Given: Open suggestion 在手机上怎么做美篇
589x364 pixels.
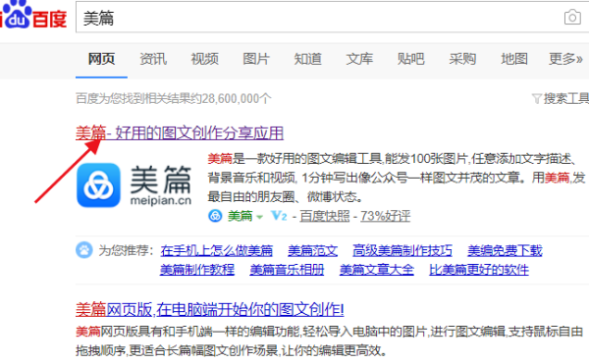Looking at the screenshot, I should pos(217,250).
